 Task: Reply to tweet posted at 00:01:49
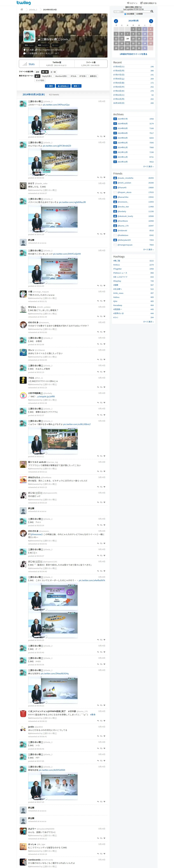point(98,286)
